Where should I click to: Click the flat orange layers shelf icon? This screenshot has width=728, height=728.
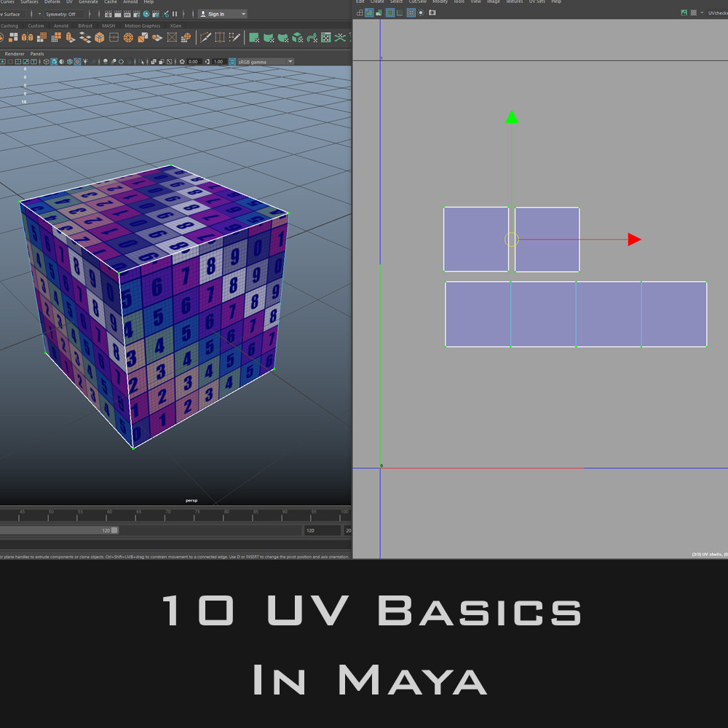pos(157,37)
